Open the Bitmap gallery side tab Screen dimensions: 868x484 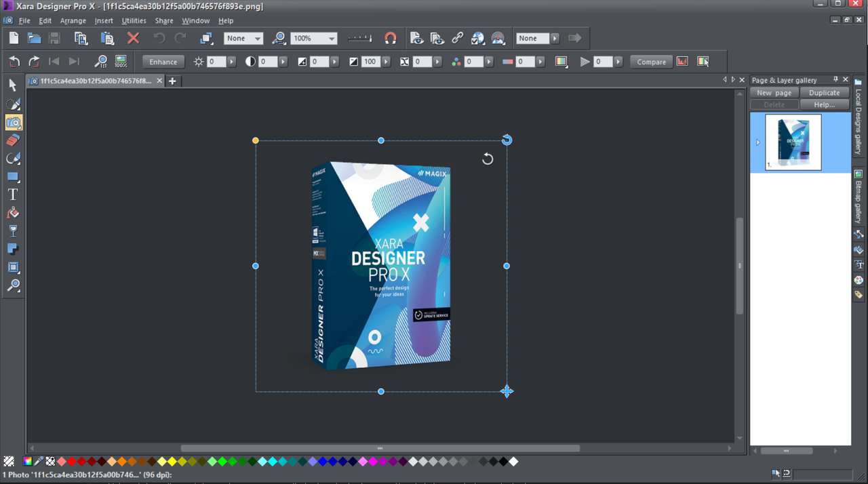tap(858, 197)
